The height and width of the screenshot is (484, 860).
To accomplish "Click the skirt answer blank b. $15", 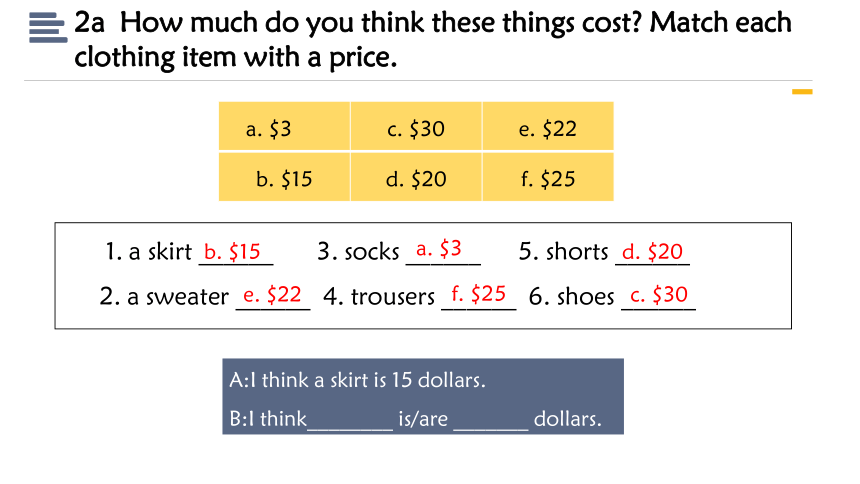I will 236,253.
